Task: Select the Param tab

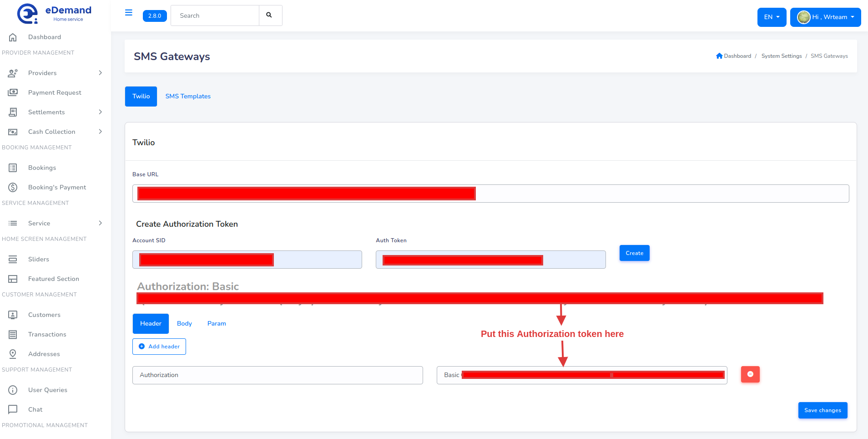Action: (217, 324)
